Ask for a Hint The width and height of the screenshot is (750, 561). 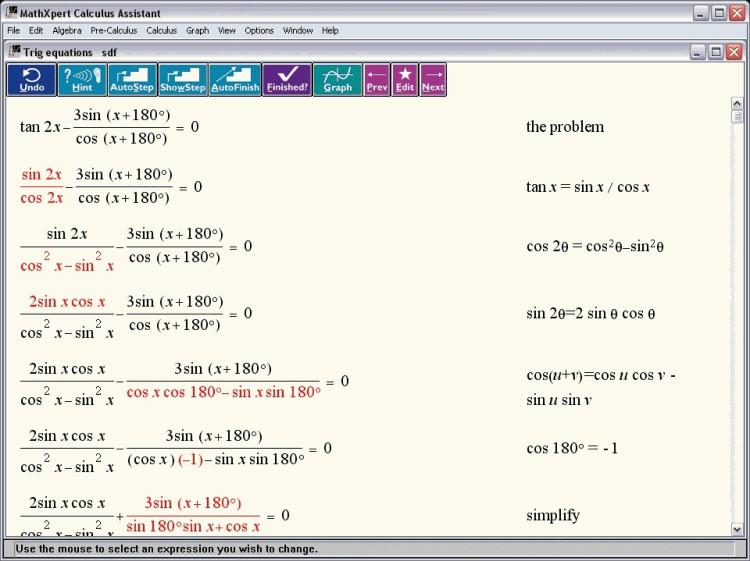coord(82,80)
